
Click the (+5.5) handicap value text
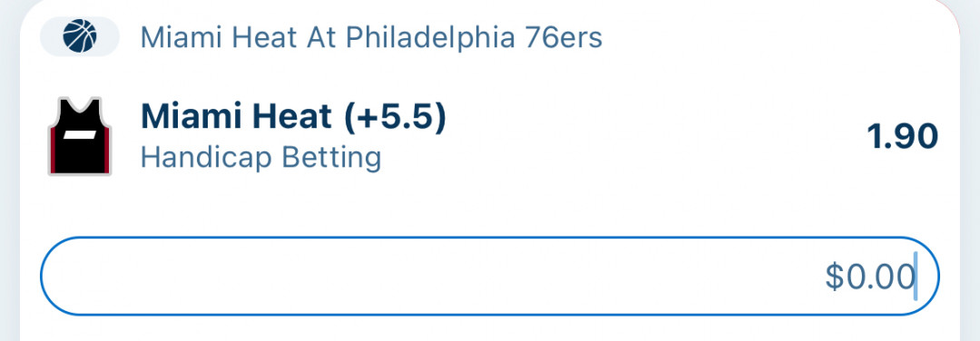(x=395, y=117)
